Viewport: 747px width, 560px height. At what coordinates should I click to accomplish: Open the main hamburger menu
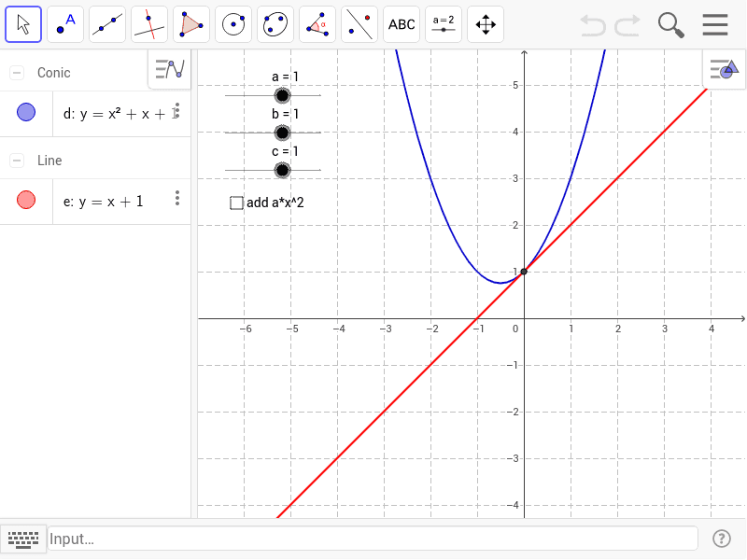coord(715,23)
